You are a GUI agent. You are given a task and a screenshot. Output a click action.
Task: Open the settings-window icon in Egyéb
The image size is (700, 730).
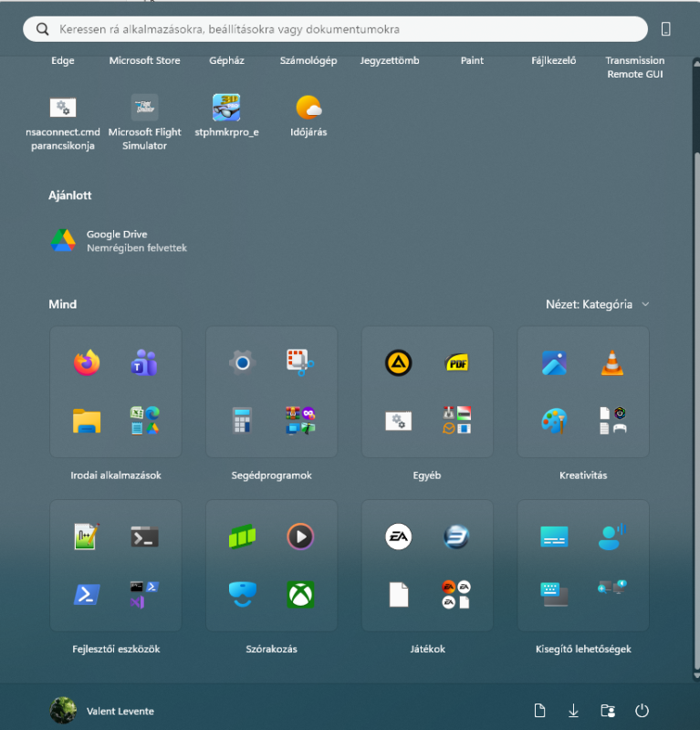pyautogui.click(x=398, y=421)
